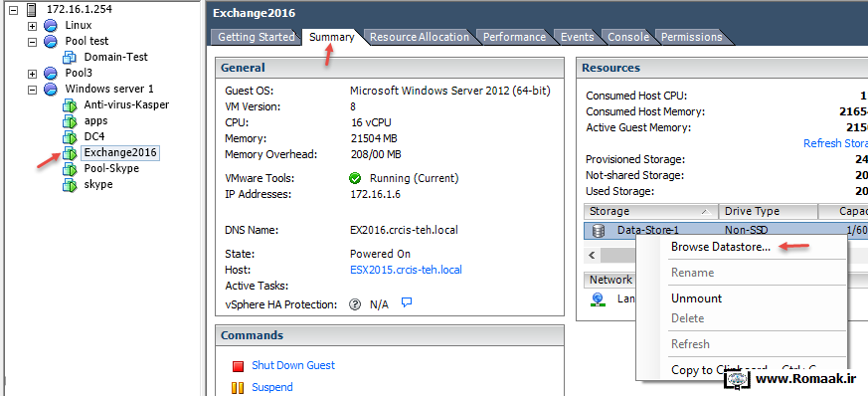Expand the Pool3 node
Image resolution: width=868 pixels, height=396 pixels.
33,74
